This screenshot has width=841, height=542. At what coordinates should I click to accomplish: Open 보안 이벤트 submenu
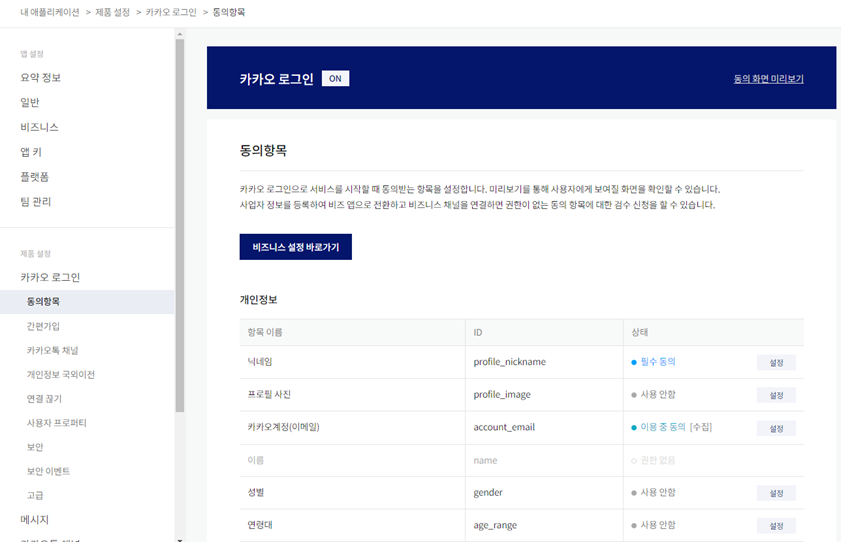pos(48,471)
